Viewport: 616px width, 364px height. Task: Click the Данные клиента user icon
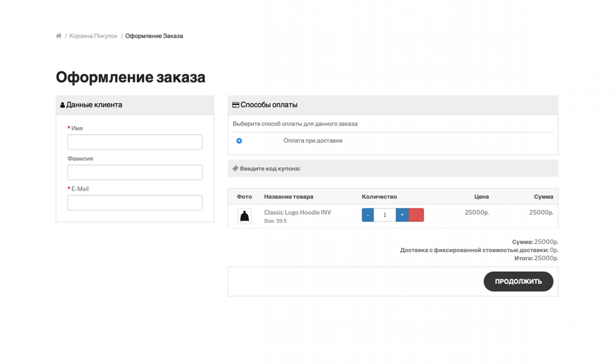point(62,105)
